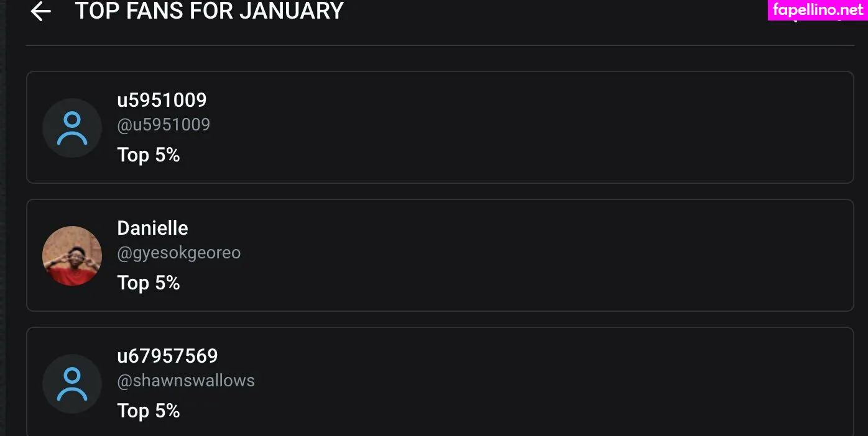
Task: Click the divider line below the header
Action: click(435, 45)
